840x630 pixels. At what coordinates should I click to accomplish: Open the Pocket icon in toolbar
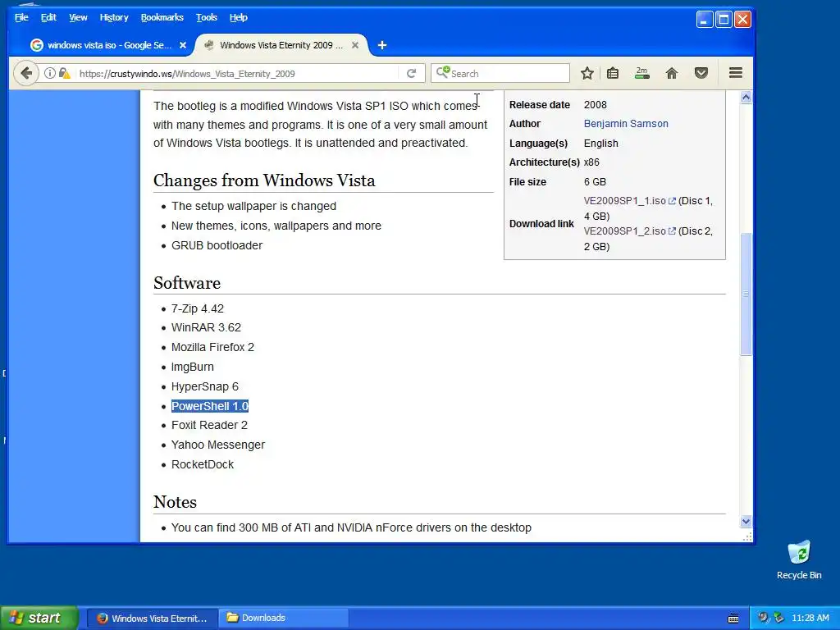[x=701, y=73]
